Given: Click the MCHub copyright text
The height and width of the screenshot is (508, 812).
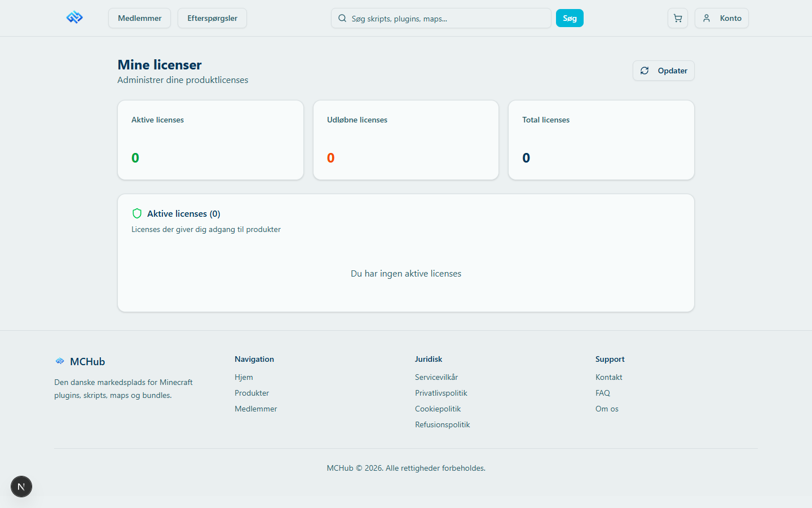Looking at the screenshot, I should pyautogui.click(x=406, y=468).
